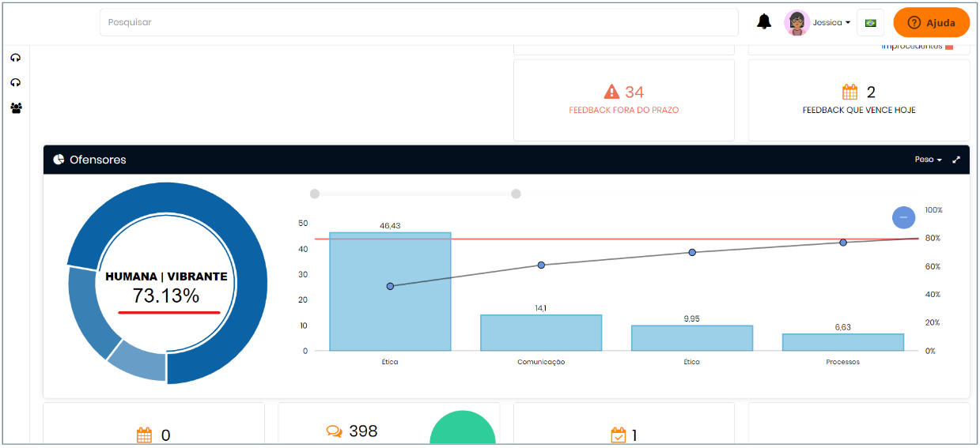
Task: Open the Feedback Fora do Prazo link
Action: click(x=623, y=111)
